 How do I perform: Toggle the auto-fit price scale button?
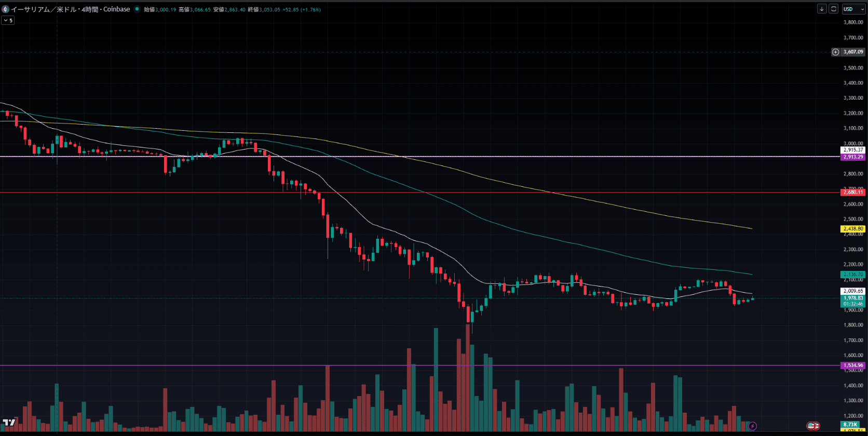click(833, 9)
